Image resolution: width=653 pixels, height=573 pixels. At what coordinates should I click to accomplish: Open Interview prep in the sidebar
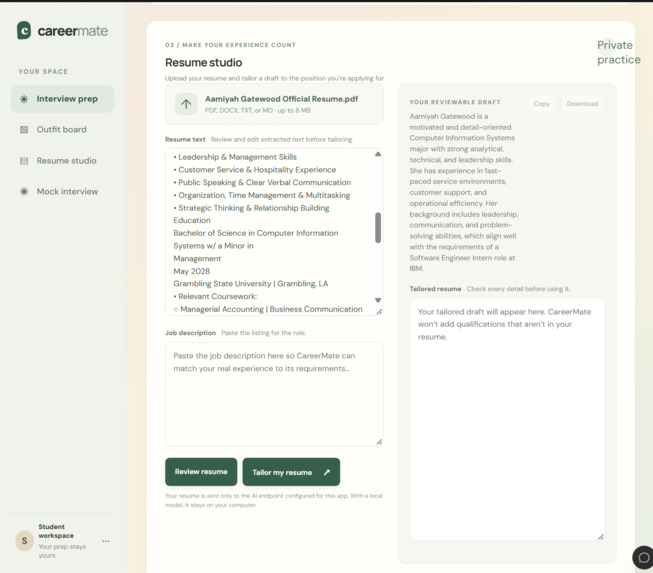coord(62,99)
